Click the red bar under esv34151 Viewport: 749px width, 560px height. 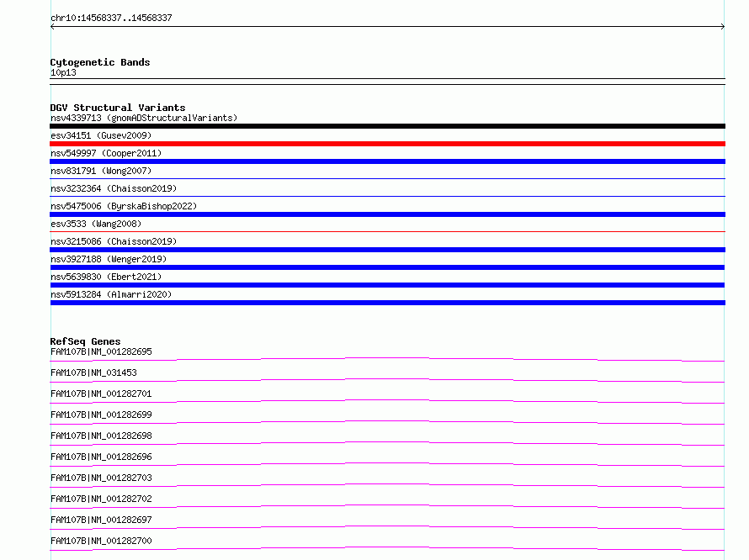point(387,144)
